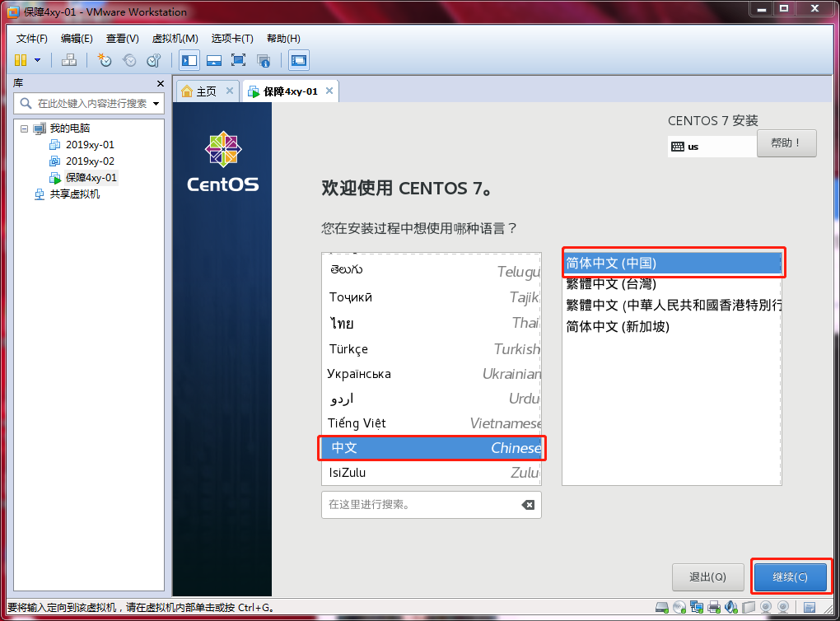The height and width of the screenshot is (621, 840).
Task: Choose 简体中文 (中国) locale
Action: [x=673, y=263]
